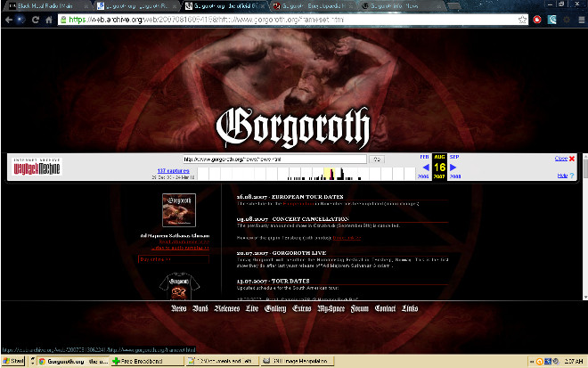Click the 20.07.2007 Gorgoroth Live headline

tap(282, 253)
